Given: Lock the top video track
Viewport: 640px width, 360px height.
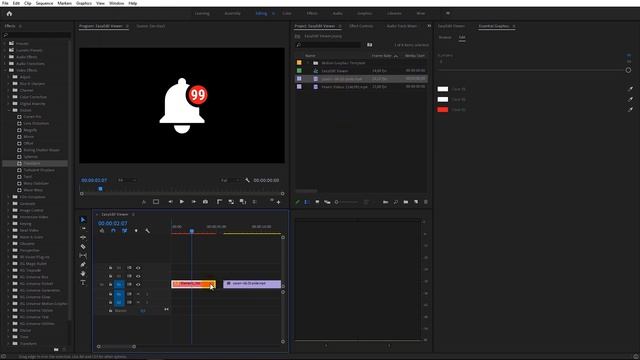Looking at the screenshot, I should click(x=110, y=268).
